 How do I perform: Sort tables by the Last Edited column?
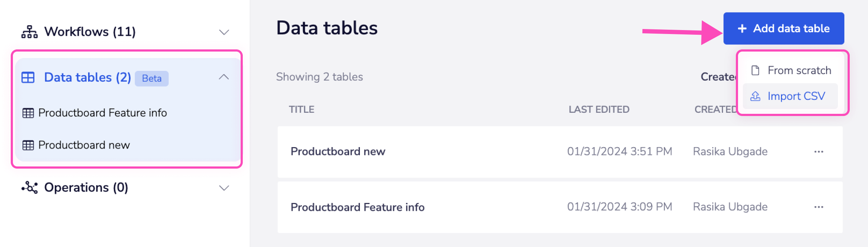[x=599, y=110]
